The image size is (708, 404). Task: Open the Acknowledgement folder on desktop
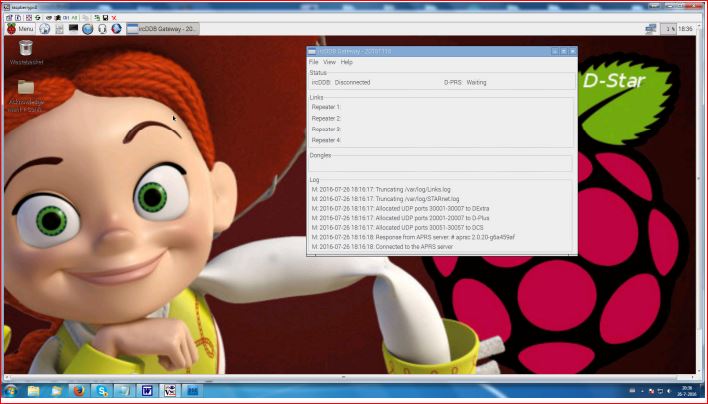(26, 96)
